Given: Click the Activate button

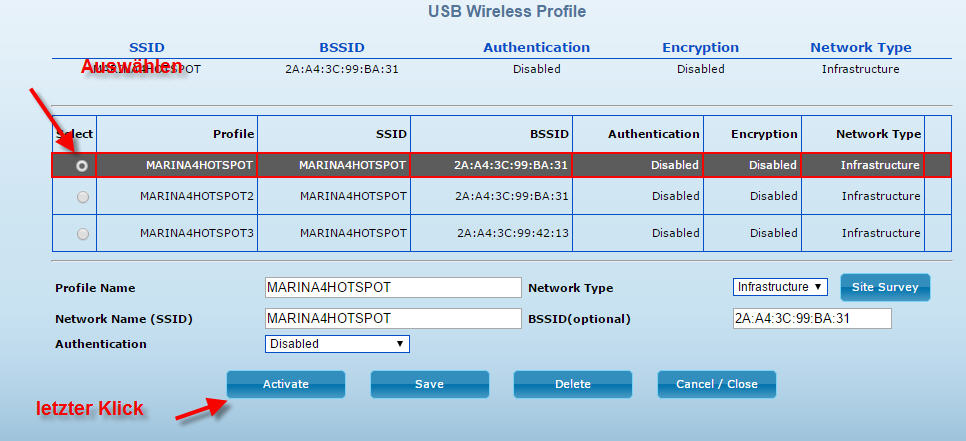Looking at the screenshot, I should click(x=286, y=384).
